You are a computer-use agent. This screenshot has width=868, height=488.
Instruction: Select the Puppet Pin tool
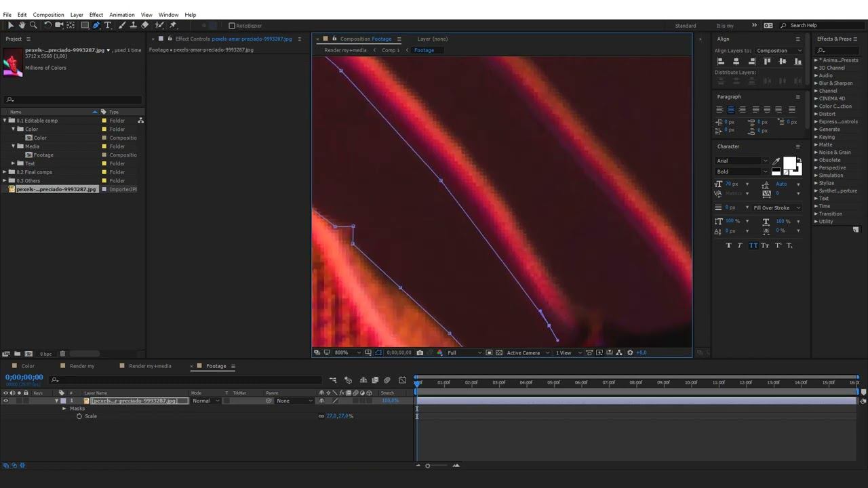tap(173, 25)
